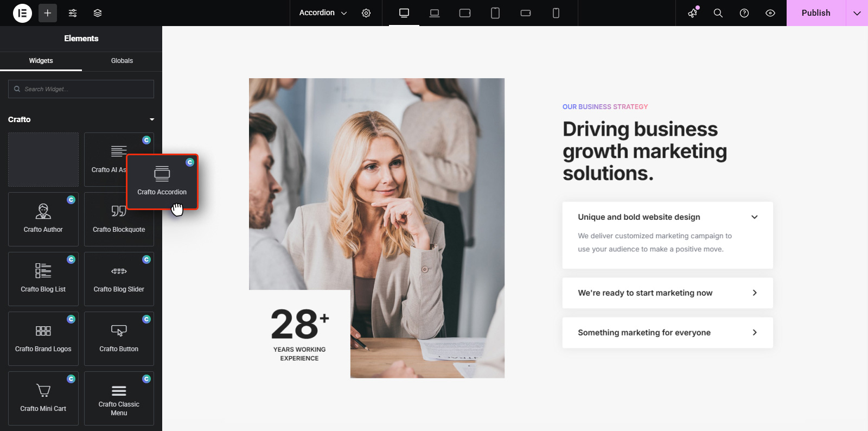Click the '28+' years counter

pyautogui.click(x=299, y=324)
